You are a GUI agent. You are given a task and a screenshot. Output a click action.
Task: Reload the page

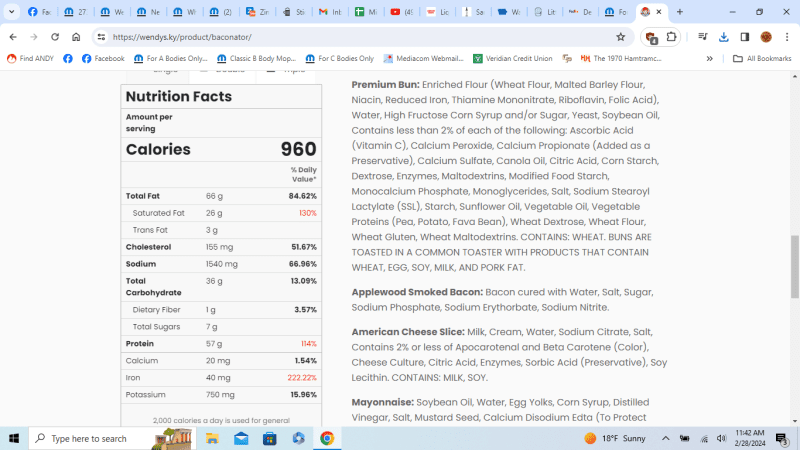[x=55, y=37]
